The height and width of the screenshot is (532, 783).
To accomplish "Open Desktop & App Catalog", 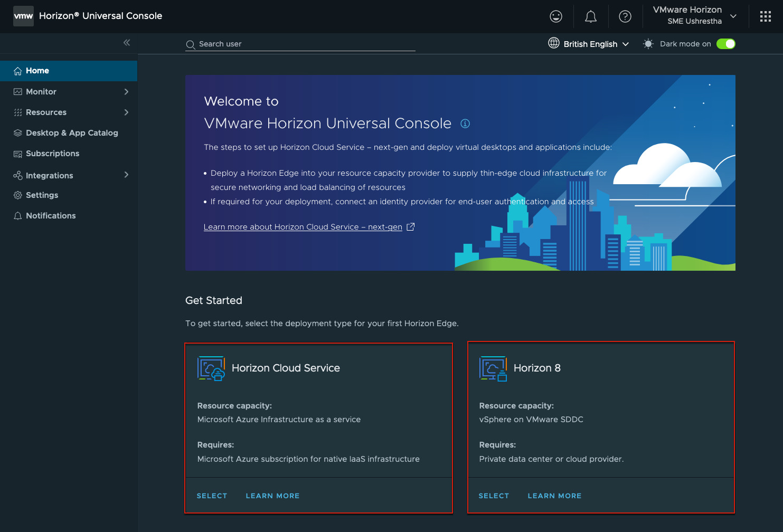I will tap(69, 133).
